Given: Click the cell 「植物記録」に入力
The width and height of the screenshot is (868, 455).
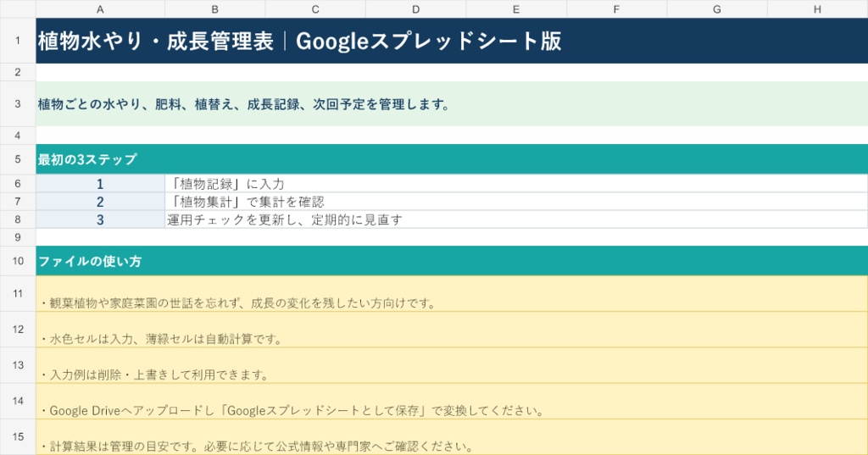Looking at the screenshot, I should (x=516, y=183).
